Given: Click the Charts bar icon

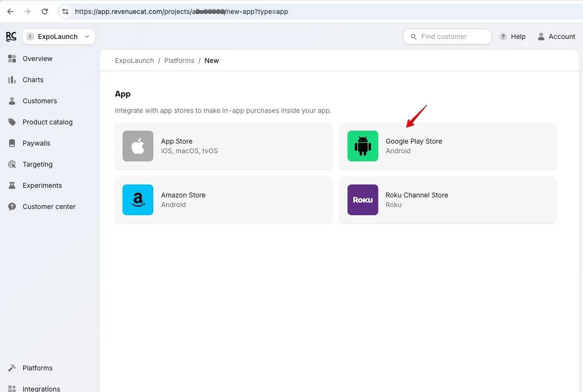Looking at the screenshot, I should point(12,80).
